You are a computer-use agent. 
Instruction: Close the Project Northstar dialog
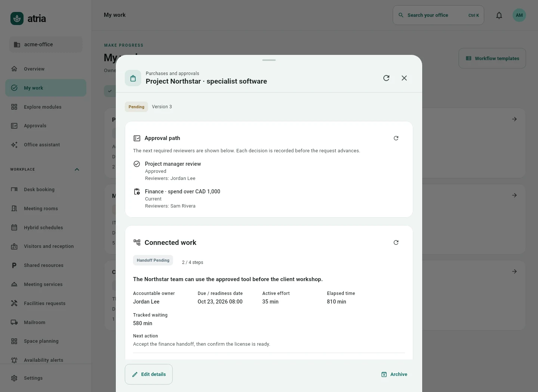(404, 78)
